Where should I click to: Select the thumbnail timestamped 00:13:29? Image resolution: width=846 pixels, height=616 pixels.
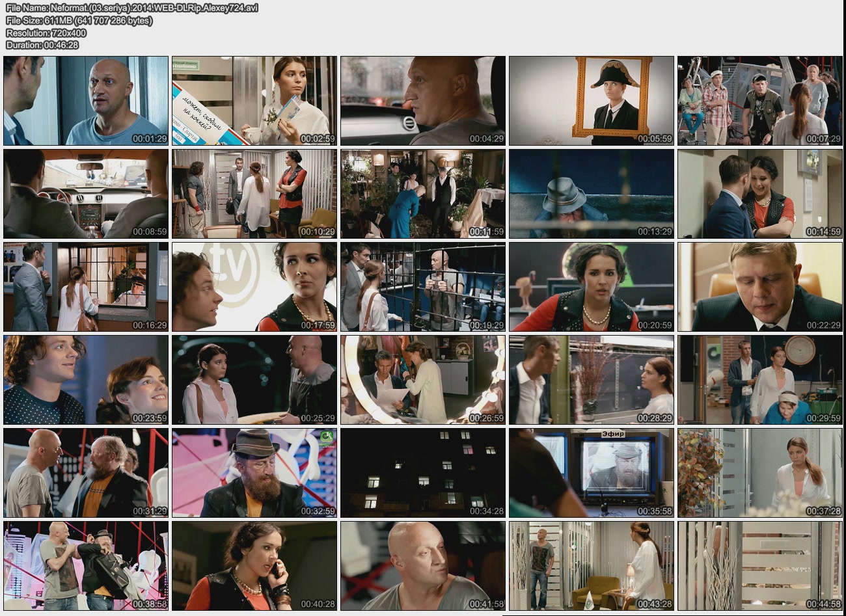(591, 194)
